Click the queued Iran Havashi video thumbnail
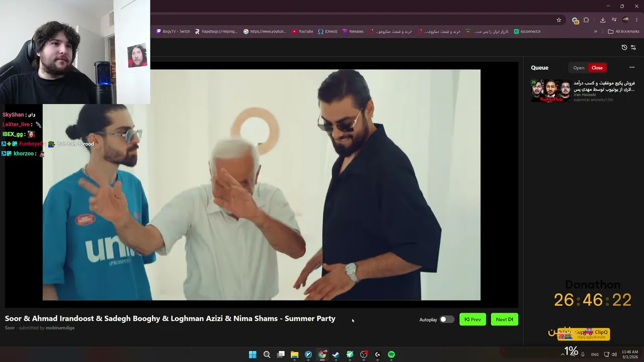The width and height of the screenshot is (644, 362). coord(551,90)
